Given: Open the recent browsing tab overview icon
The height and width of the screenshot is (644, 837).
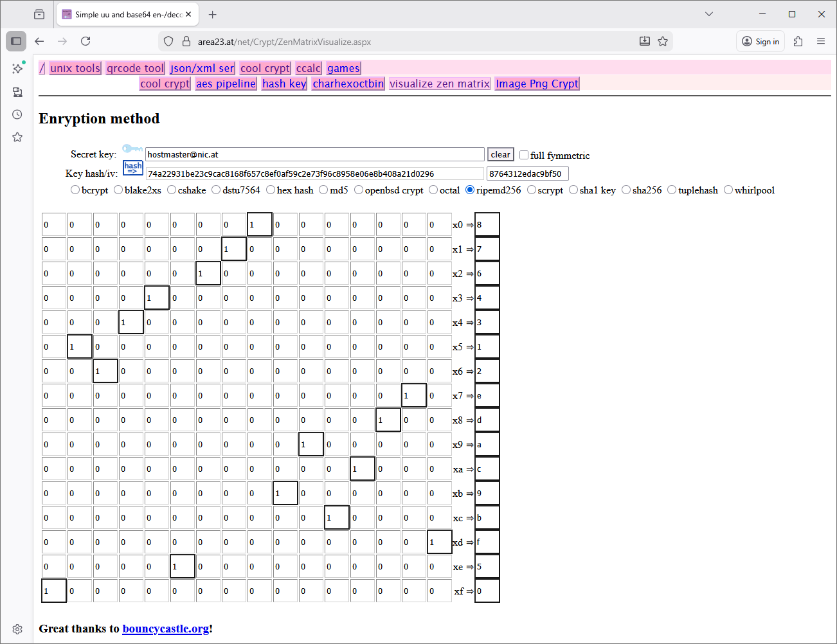Looking at the screenshot, I should [x=39, y=14].
